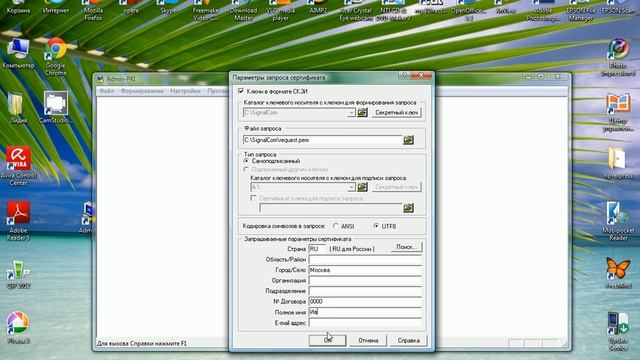Launch the Picasa 3 desktop shortcut

tap(18, 327)
